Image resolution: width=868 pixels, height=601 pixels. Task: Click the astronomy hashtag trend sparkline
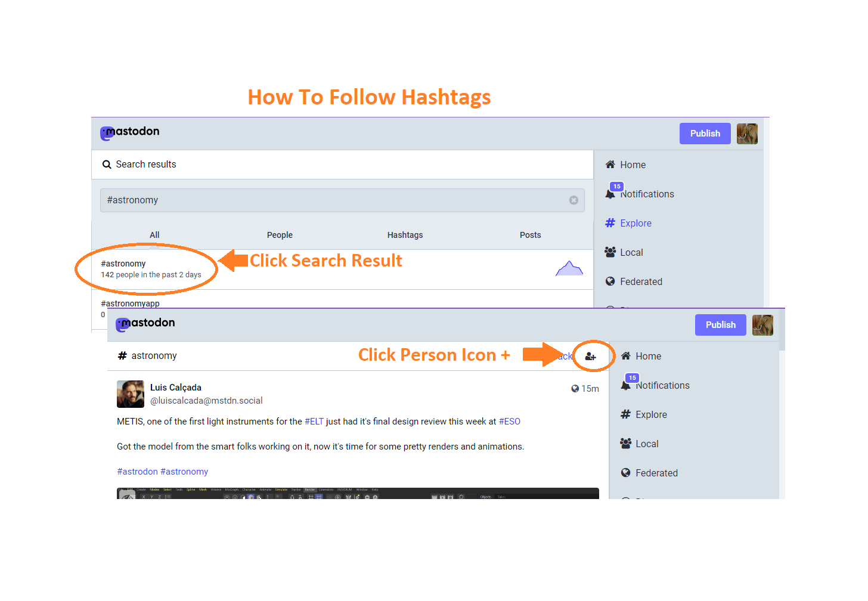coord(569,268)
